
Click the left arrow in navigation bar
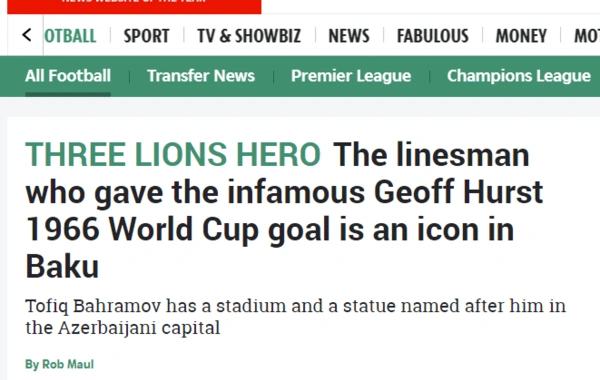26,35
